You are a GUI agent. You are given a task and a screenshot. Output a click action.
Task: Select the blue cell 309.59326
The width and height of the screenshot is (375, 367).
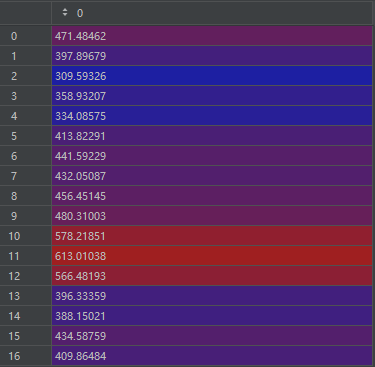coord(212,76)
